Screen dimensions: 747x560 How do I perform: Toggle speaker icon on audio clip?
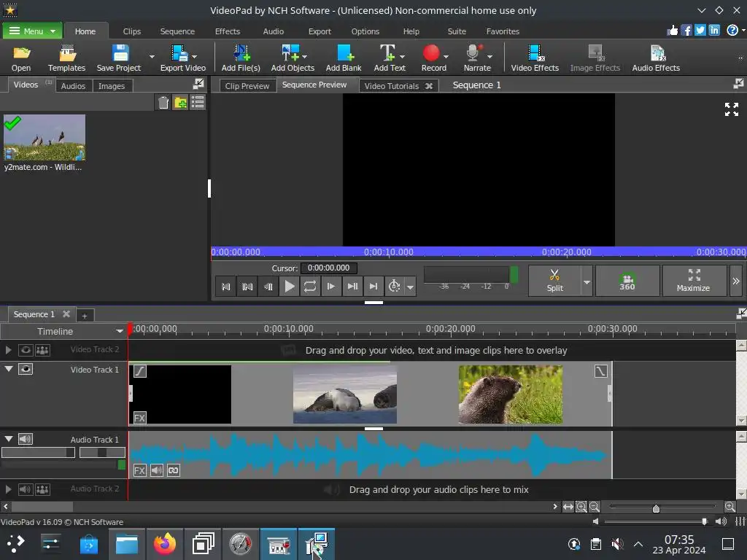157,470
